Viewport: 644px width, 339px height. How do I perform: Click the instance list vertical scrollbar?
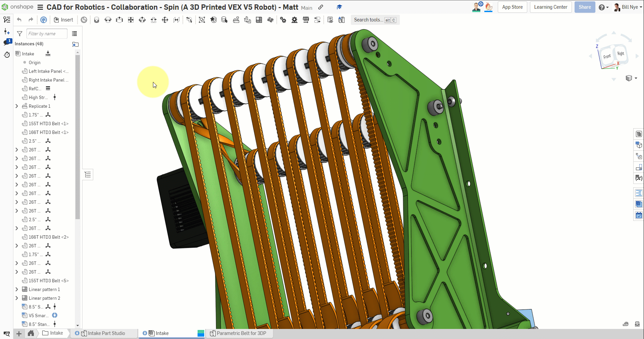(77, 134)
